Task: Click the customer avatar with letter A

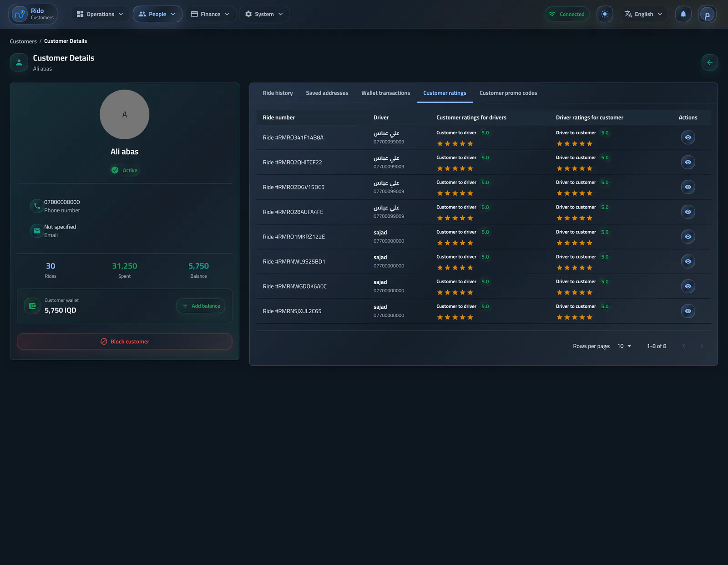Action: (x=125, y=114)
